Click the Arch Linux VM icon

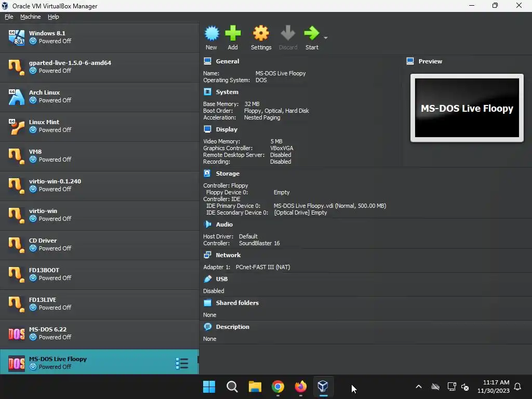click(x=17, y=97)
